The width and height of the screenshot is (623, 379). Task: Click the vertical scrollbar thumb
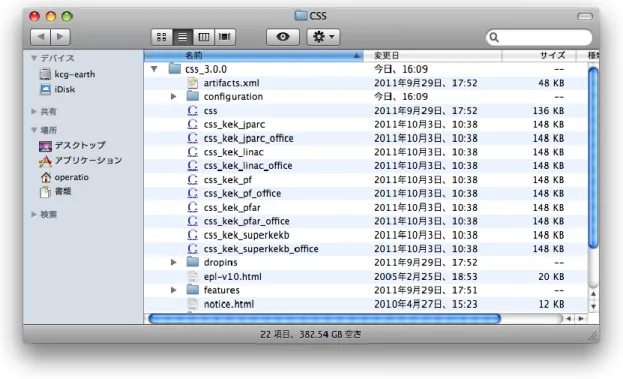click(x=593, y=158)
